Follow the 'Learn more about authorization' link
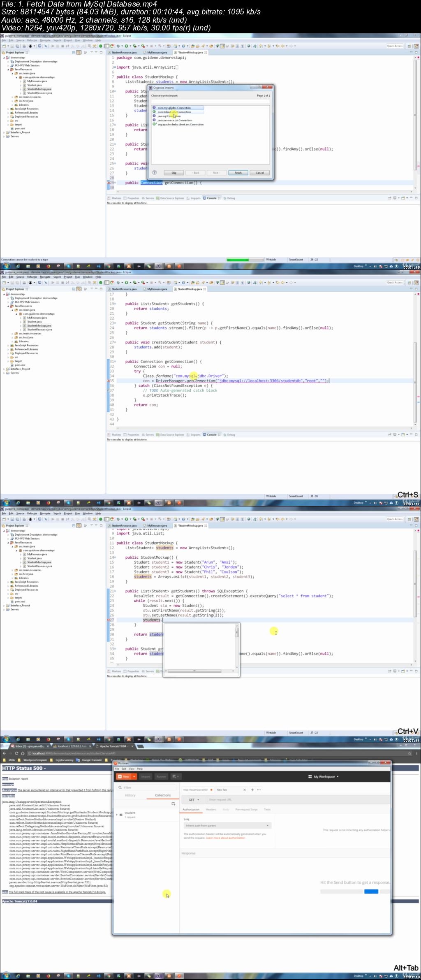This screenshot has width=421, height=980. point(225,838)
